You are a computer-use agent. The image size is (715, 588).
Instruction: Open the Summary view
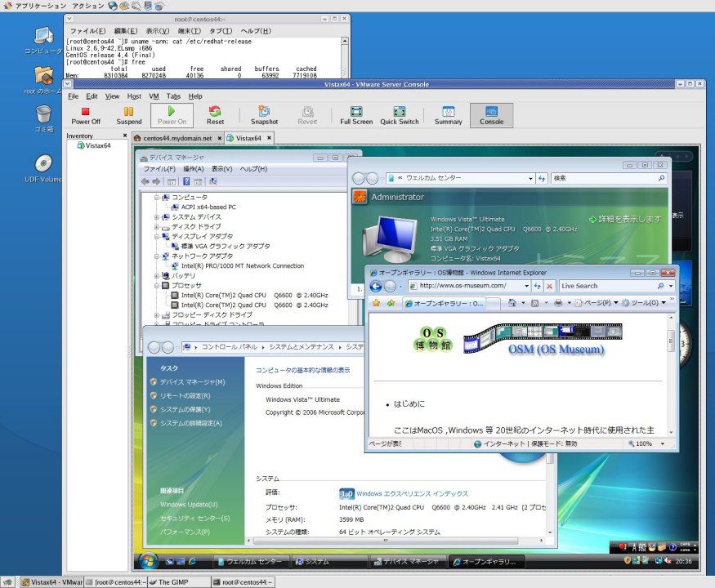coord(449,116)
